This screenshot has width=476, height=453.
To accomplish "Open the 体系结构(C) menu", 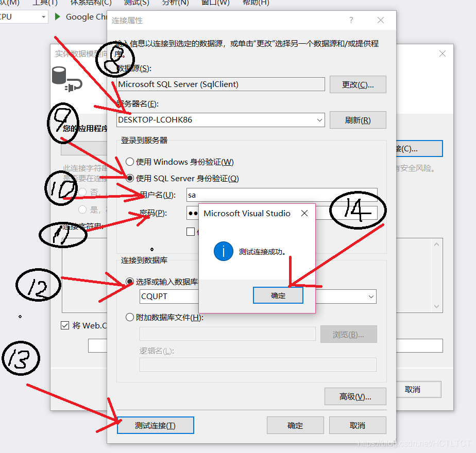I will tap(91, 3).
